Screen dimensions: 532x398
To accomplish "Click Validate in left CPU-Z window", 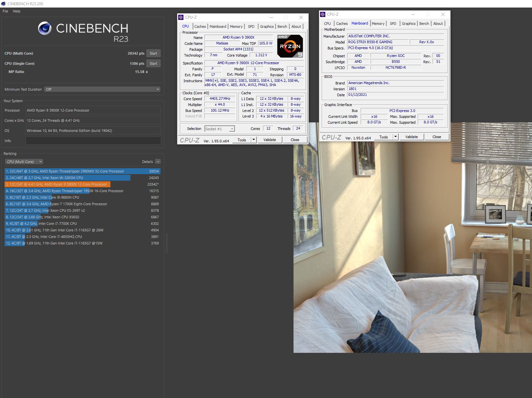I will [270, 140].
